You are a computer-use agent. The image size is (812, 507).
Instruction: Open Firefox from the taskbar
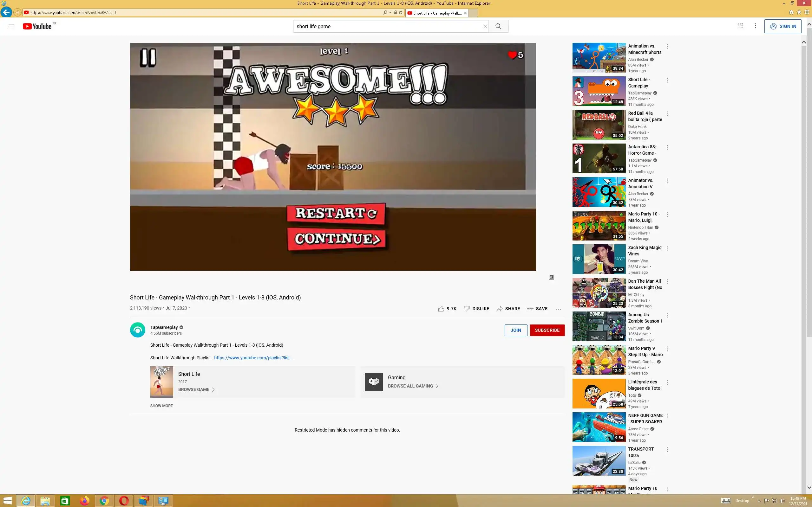(85, 501)
